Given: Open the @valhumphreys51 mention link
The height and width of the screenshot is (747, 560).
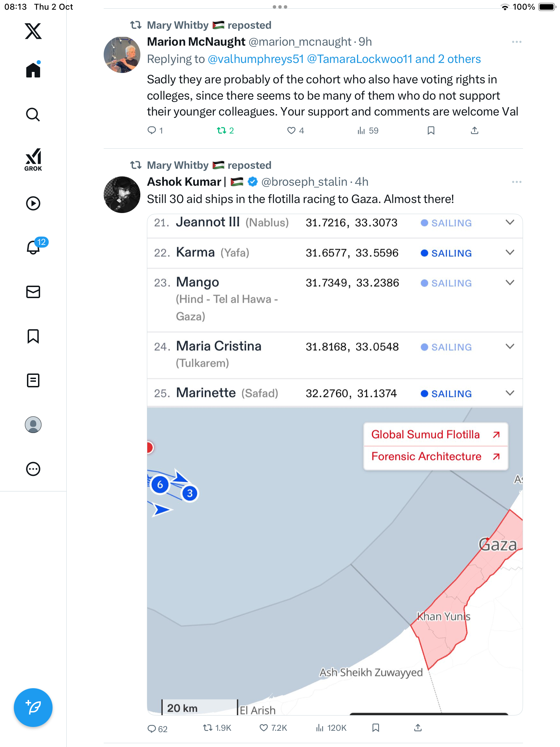Looking at the screenshot, I should click(x=255, y=59).
